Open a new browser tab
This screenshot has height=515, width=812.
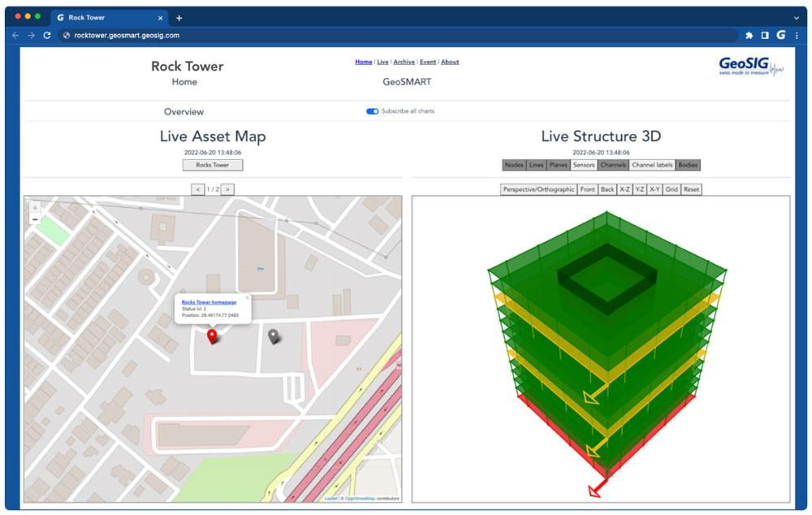pos(179,18)
